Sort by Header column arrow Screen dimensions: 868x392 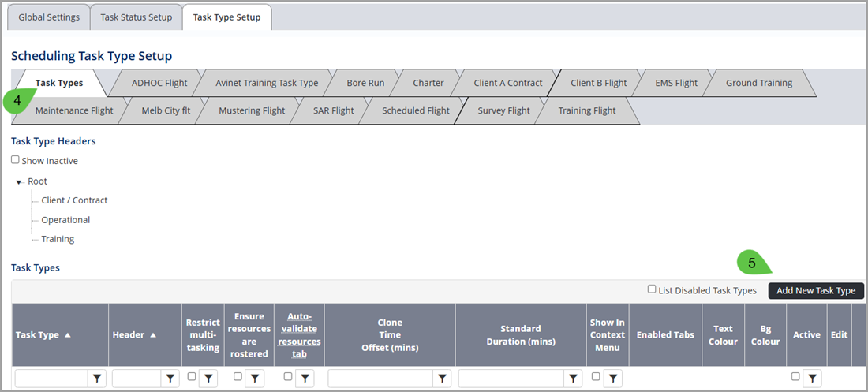pyautogui.click(x=153, y=335)
